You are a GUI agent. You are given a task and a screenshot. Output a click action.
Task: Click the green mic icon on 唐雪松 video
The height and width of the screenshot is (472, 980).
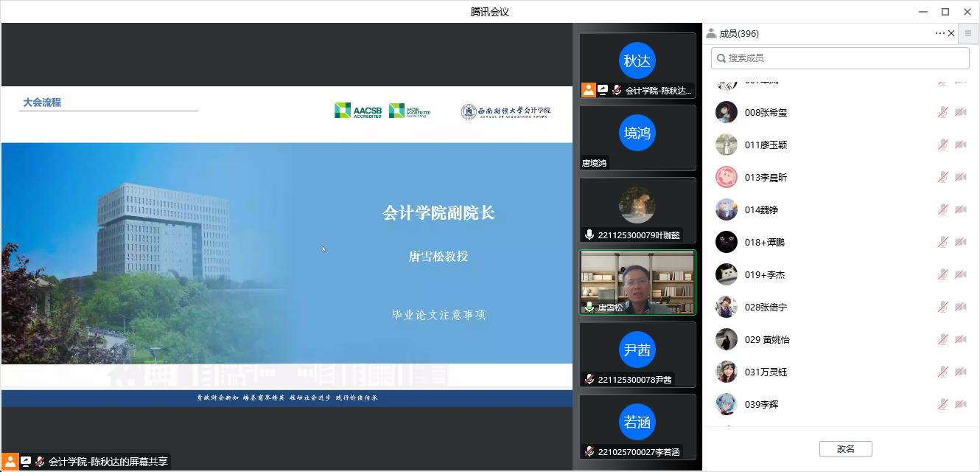pyautogui.click(x=589, y=307)
